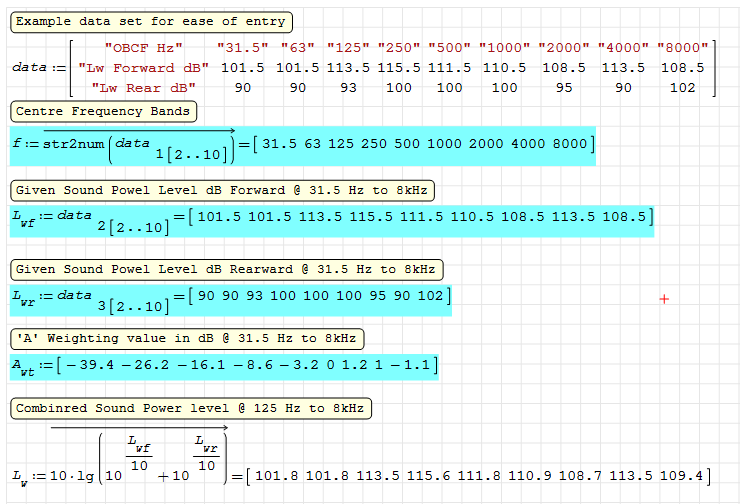Click the 'data' variable name before the matrix
740x504 pixels.
point(28,68)
